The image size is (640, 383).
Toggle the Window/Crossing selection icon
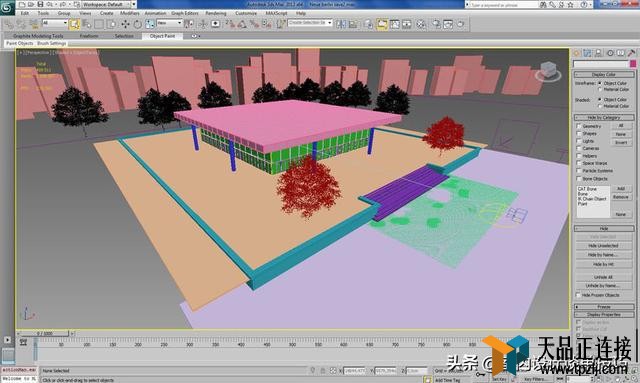pyautogui.click(x=112, y=24)
